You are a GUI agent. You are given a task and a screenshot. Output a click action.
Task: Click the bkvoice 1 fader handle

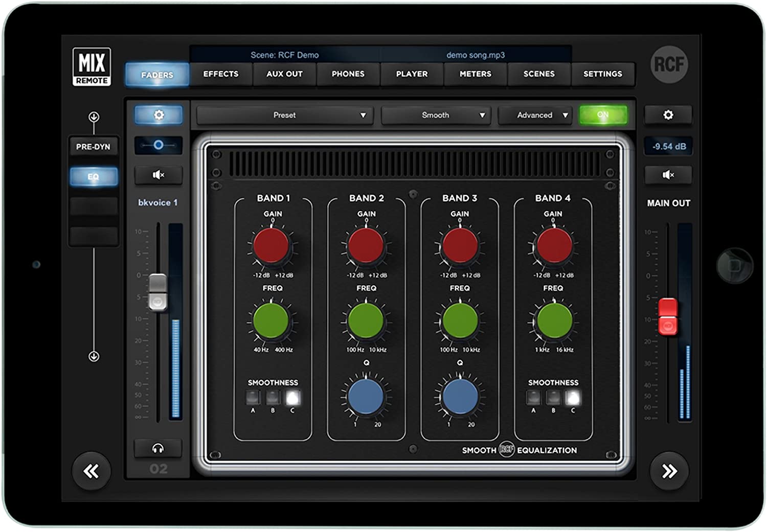coord(157,292)
